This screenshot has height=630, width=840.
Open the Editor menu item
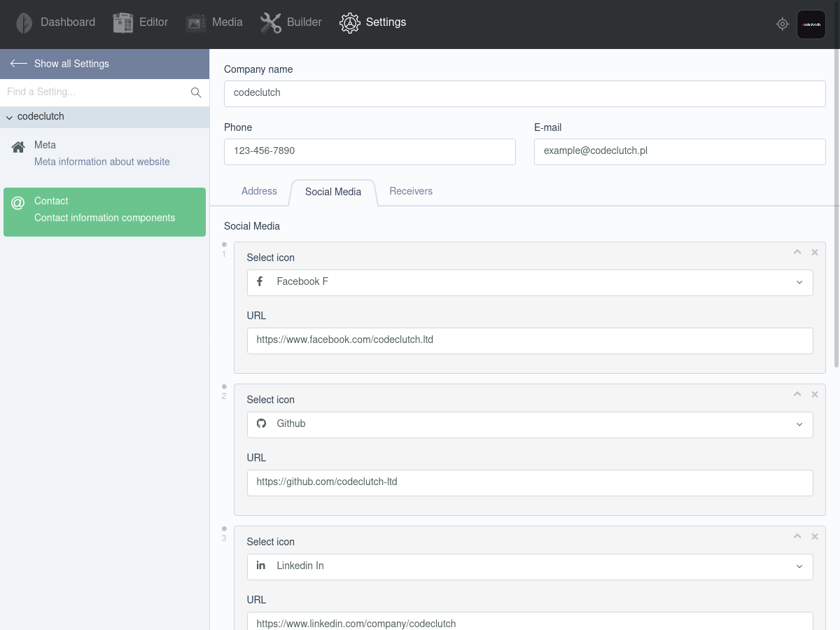point(141,23)
